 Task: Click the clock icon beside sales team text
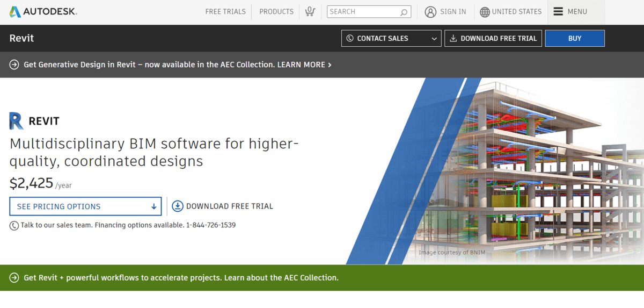tap(14, 226)
